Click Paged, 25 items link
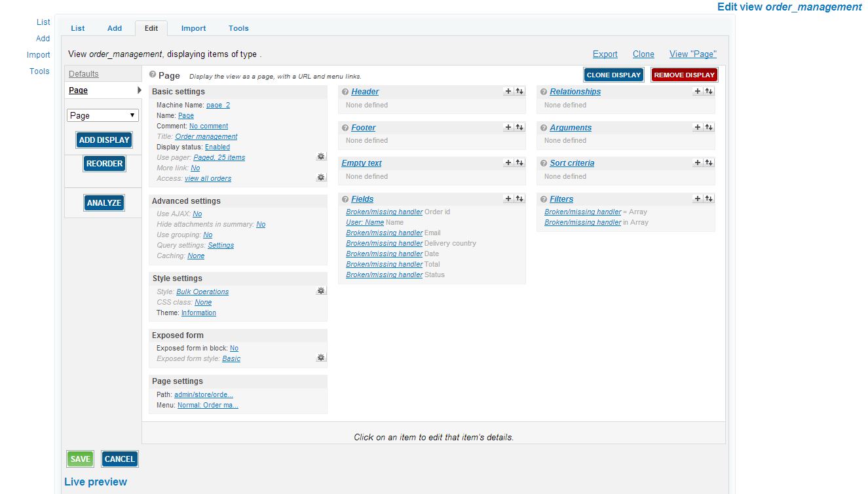The image size is (868, 494). [219, 157]
